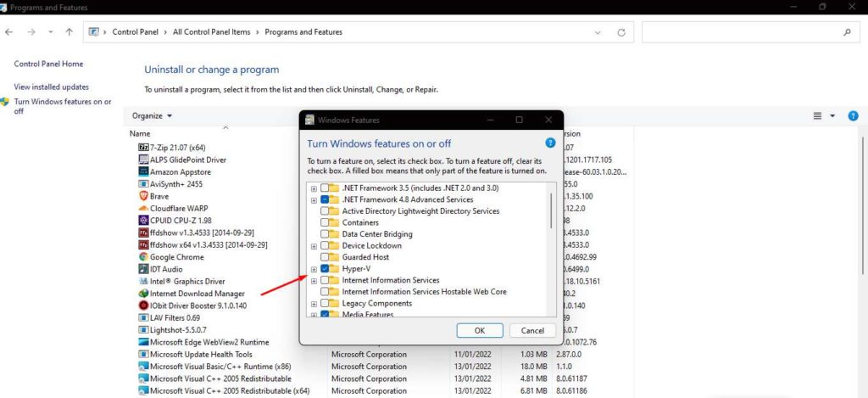The width and height of the screenshot is (868, 398).
Task: Click the Microsoft Edge WebView2 Runtime icon
Action: tap(143, 342)
